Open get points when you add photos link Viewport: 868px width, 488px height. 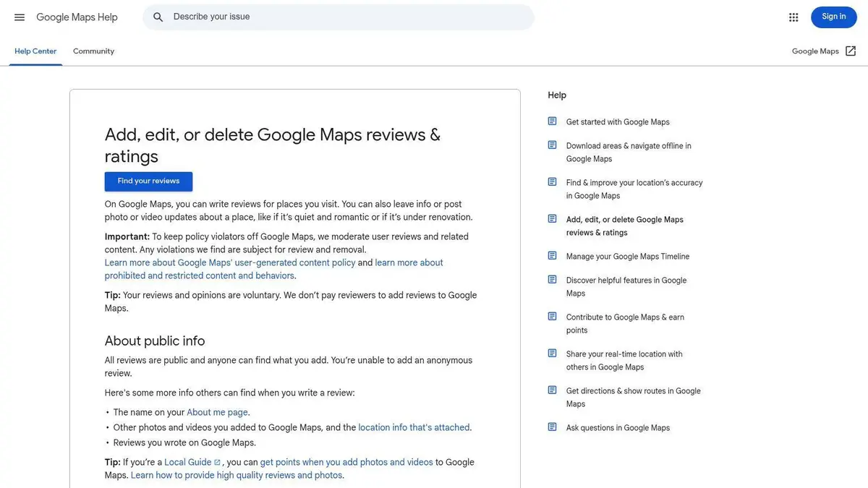tap(346, 463)
